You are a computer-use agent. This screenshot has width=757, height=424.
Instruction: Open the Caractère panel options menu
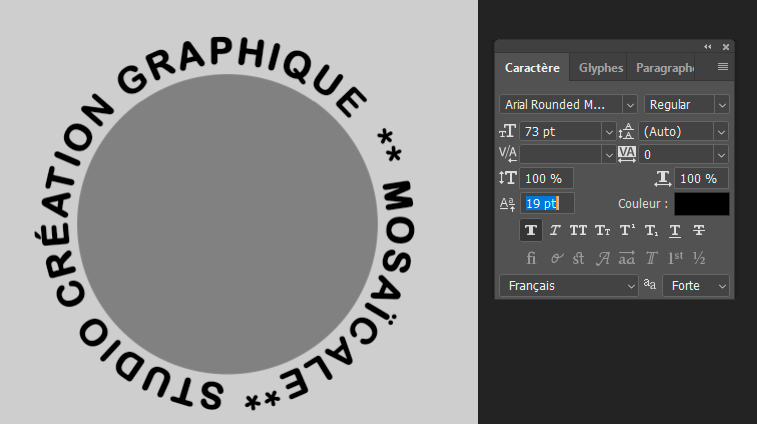pos(722,67)
